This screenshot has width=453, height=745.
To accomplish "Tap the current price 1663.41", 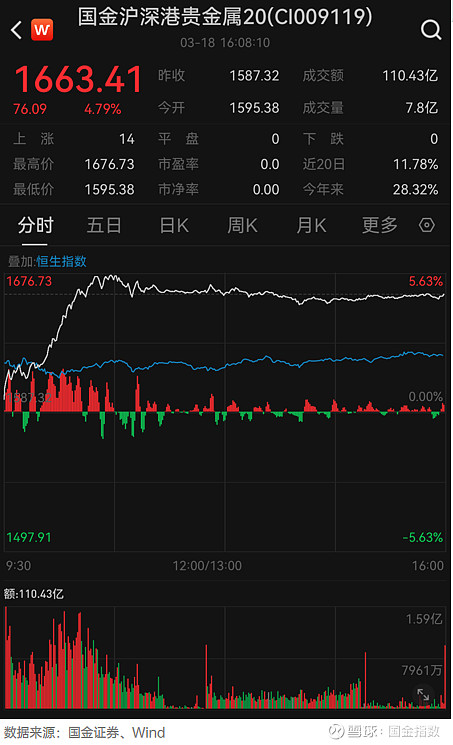I will pos(78,79).
